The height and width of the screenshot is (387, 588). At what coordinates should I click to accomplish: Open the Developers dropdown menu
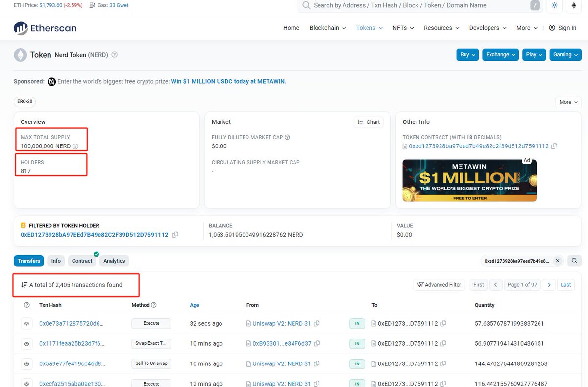[488, 28]
